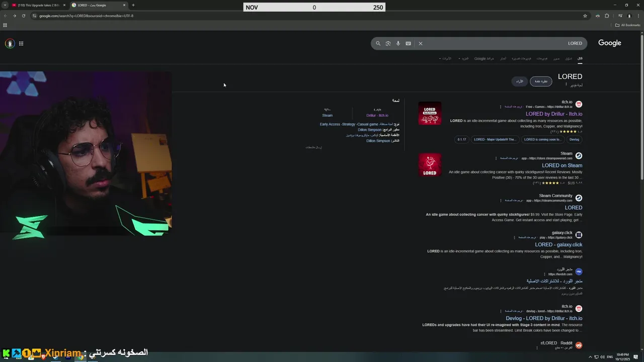Open a new Chrome tab
Screen dimensions: 644x362
pos(133,5)
